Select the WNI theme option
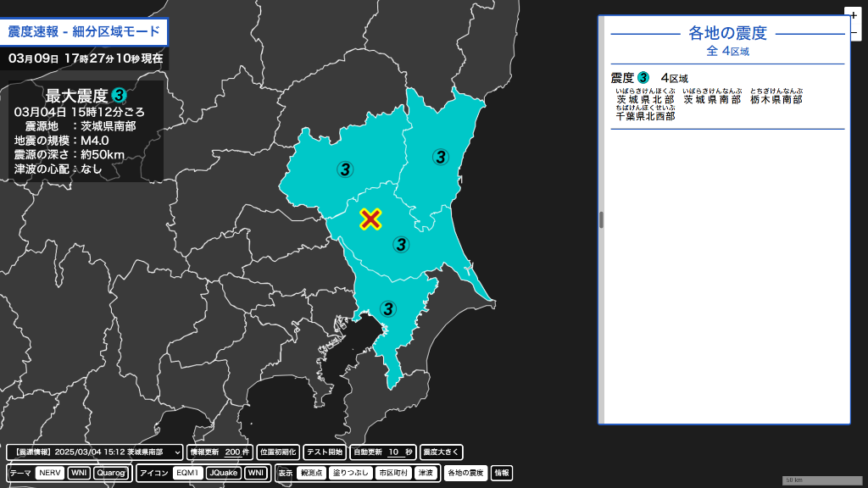Image resolution: width=868 pixels, height=488 pixels. point(79,473)
